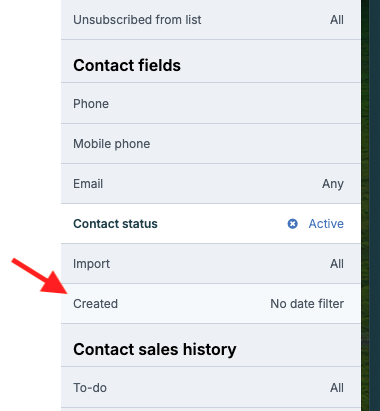Change the All value for To-do
This screenshot has width=380, height=411.
pyautogui.click(x=337, y=388)
